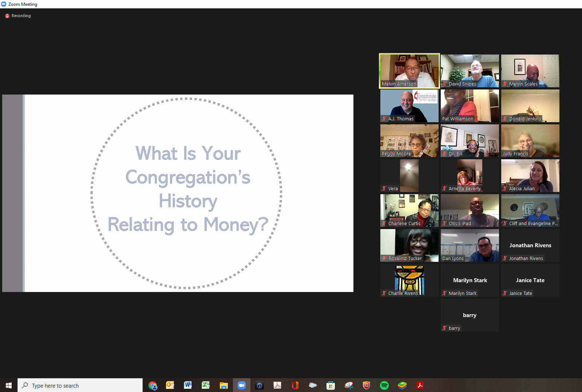Open File Explorer from the taskbar

click(x=223, y=385)
